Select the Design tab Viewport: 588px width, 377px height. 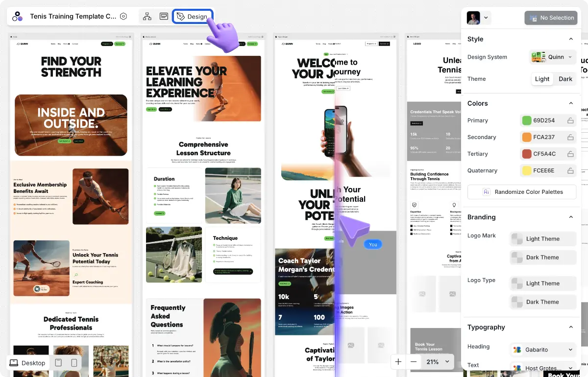(x=193, y=16)
